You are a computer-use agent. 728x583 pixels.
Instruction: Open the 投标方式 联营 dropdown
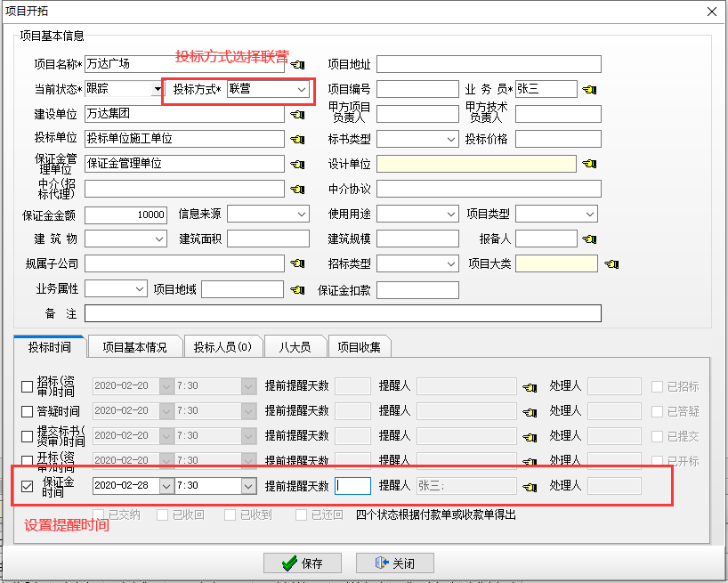[302, 89]
